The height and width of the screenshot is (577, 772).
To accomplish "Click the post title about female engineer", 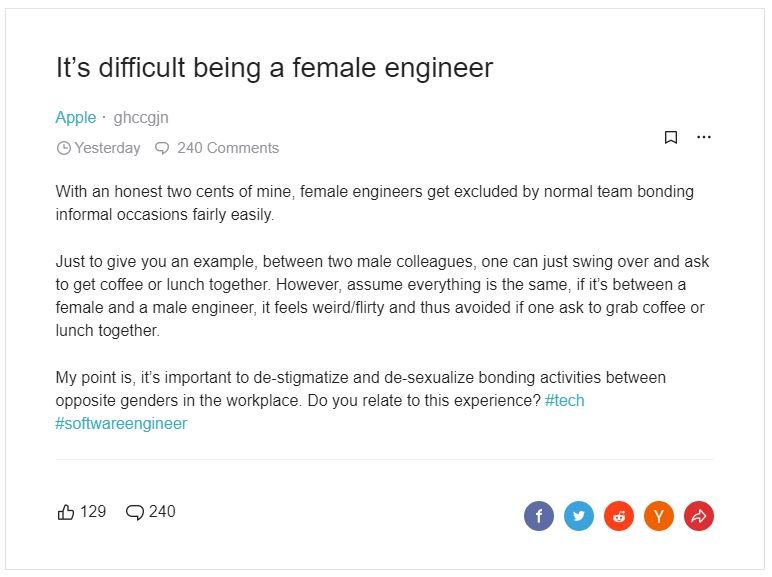I will [x=274, y=67].
